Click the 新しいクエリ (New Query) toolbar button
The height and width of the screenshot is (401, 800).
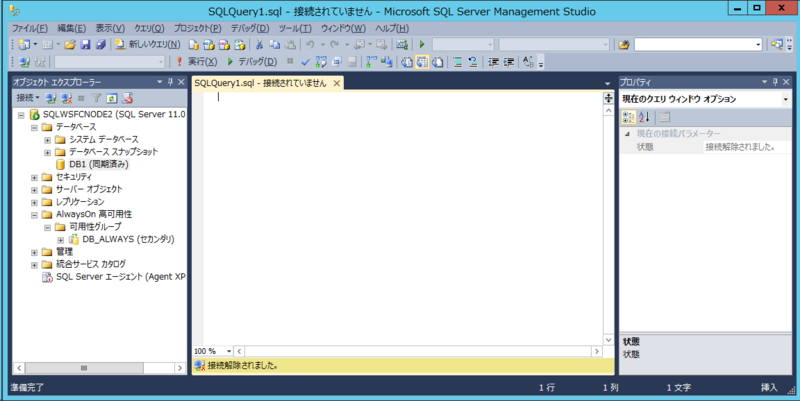147,45
